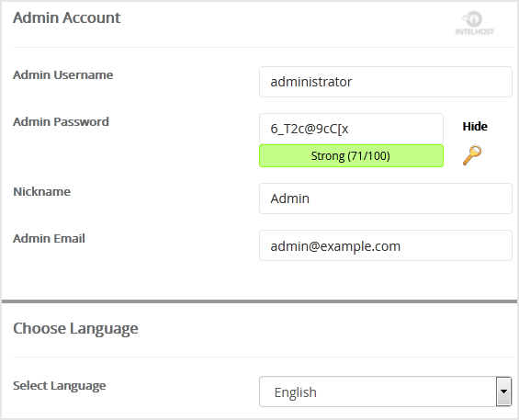Click the admin@example.com text
The width and height of the screenshot is (519, 420).
(335, 246)
